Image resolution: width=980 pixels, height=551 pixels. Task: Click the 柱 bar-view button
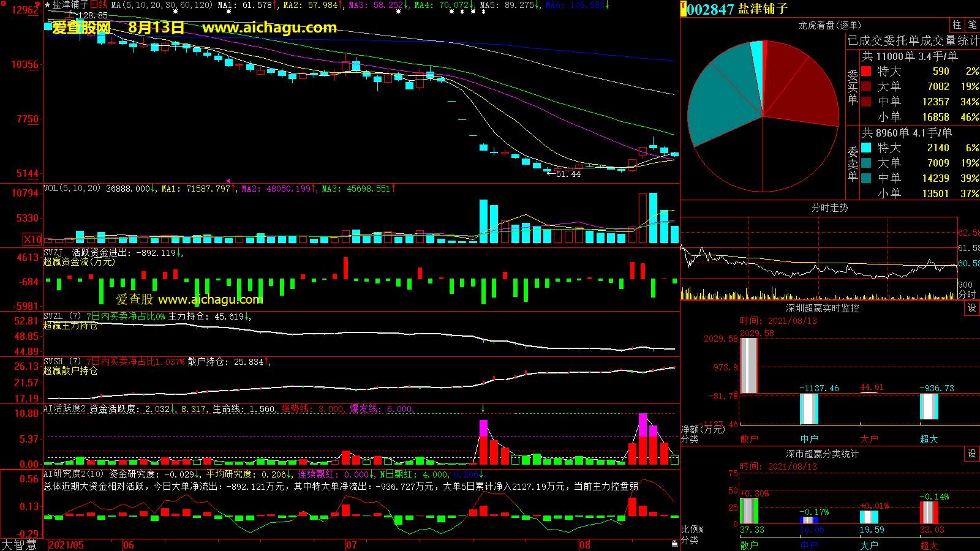tap(957, 25)
